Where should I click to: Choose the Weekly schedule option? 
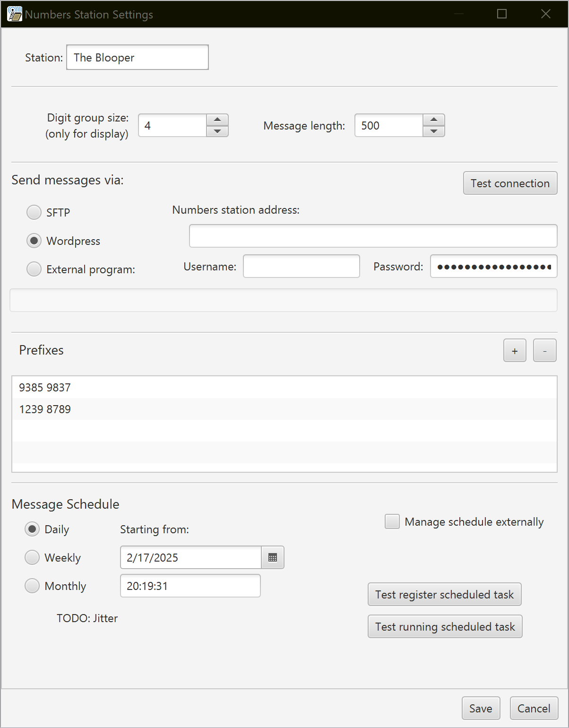[x=32, y=558]
